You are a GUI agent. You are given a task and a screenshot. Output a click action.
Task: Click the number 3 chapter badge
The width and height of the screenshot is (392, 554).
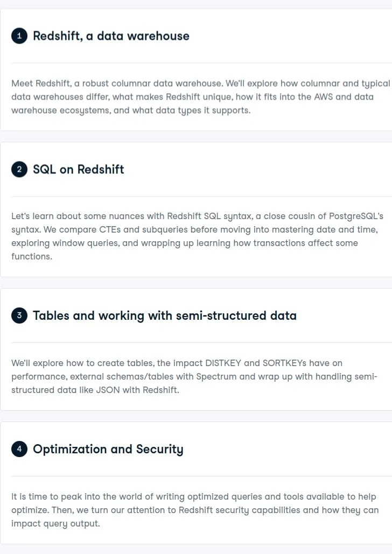point(19,315)
